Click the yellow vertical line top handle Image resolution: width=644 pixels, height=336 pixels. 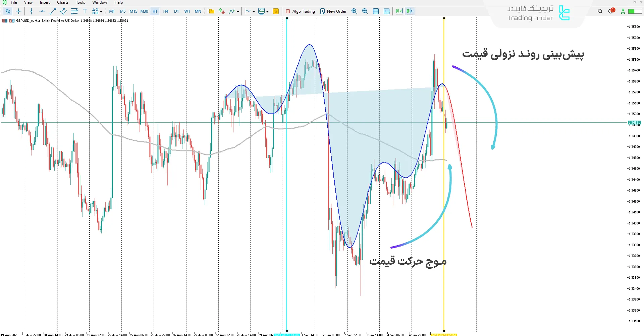[444, 18]
